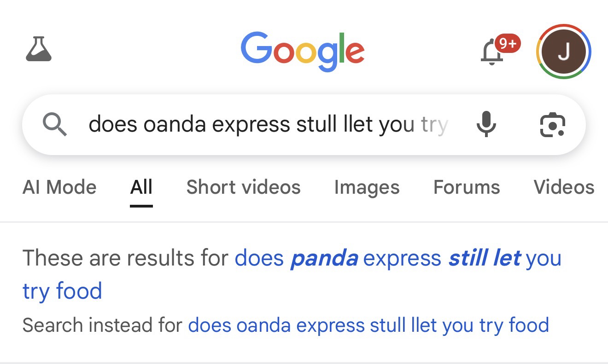This screenshot has width=608, height=364.
Task: Switch to Images tab
Action: point(367,187)
